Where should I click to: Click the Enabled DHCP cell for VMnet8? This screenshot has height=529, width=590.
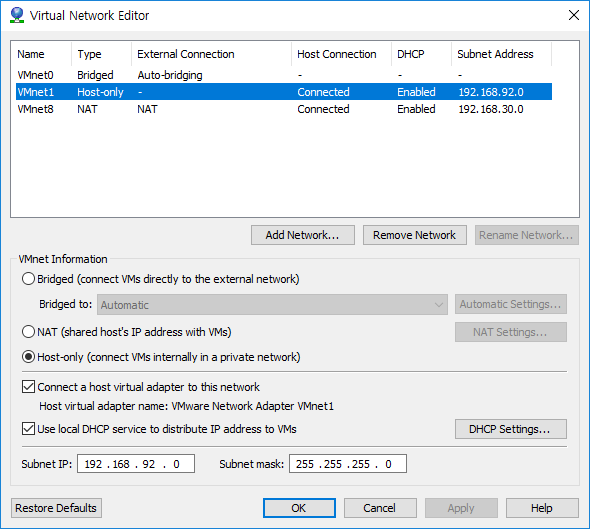416,109
